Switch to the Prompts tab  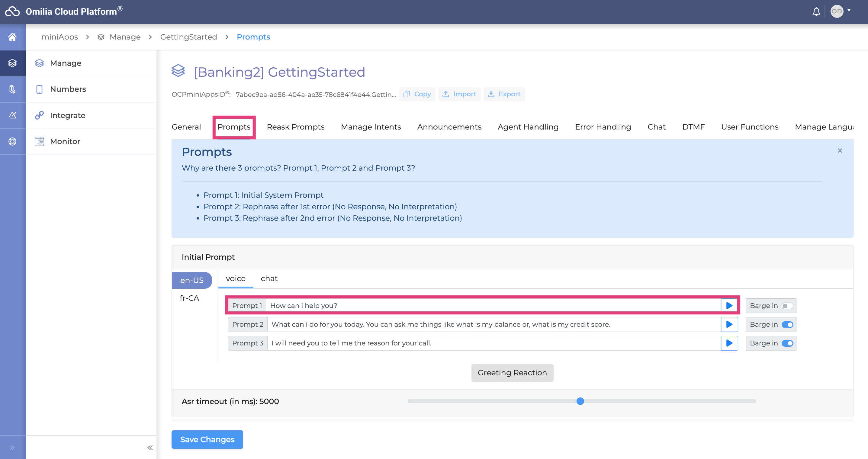234,127
